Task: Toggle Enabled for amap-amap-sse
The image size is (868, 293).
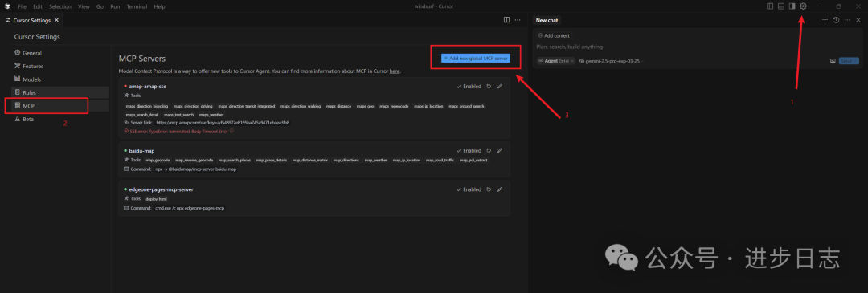Action: coord(469,86)
